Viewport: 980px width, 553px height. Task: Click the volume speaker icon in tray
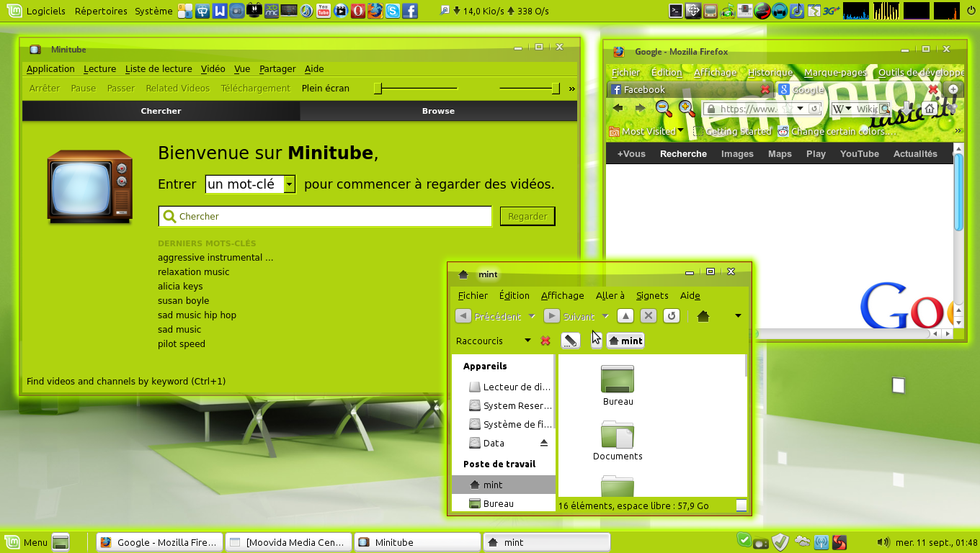click(883, 542)
